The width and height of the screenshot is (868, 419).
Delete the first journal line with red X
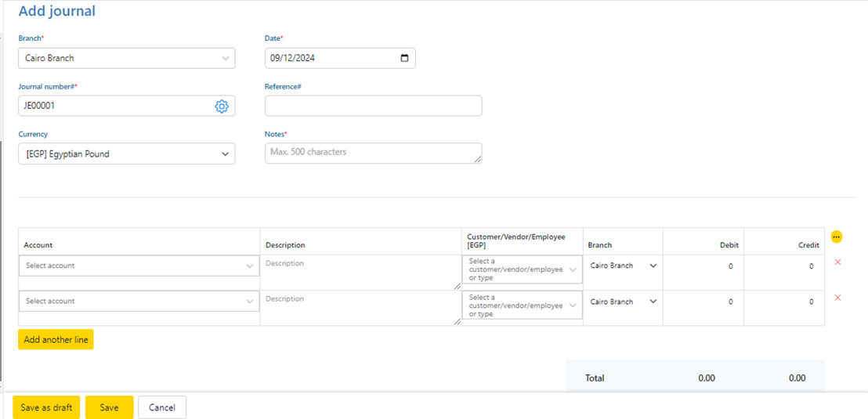837,262
